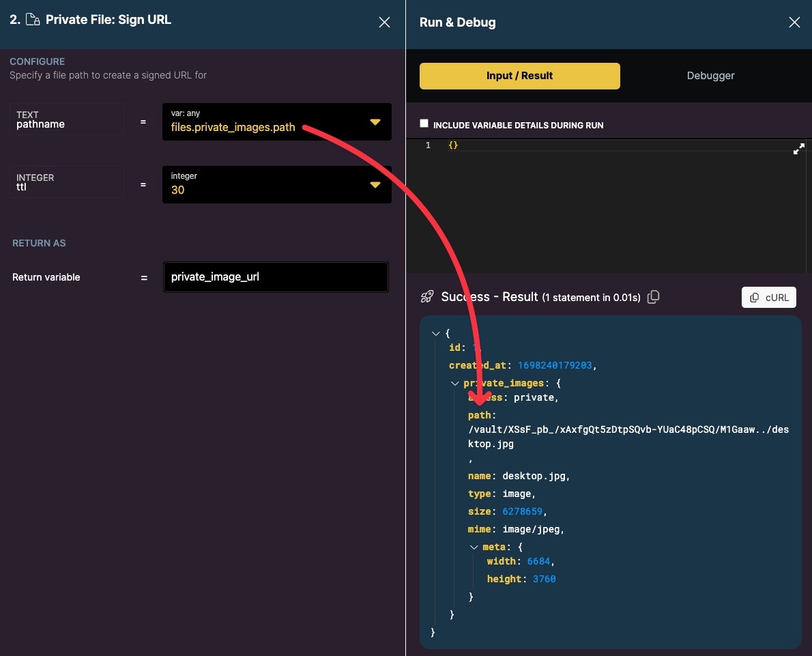Viewport: 812px width, 656px height.
Task: Click the rocket icon beside Success
Action: coord(427,297)
